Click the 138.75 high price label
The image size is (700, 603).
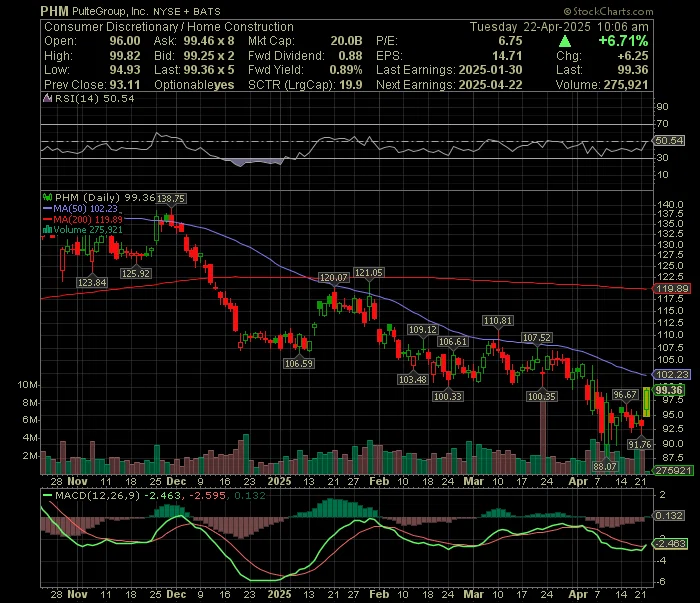171,199
